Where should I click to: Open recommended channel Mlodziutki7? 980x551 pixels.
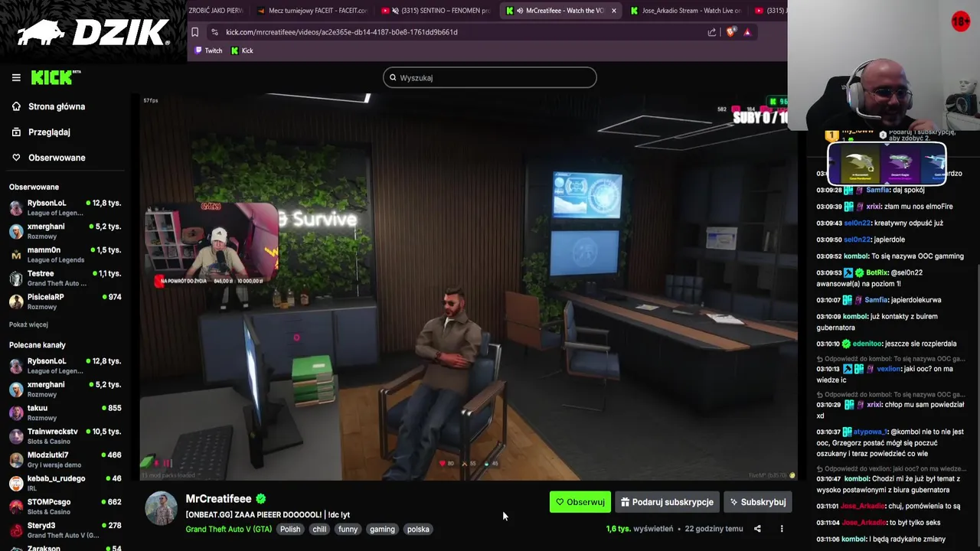coord(64,459)
